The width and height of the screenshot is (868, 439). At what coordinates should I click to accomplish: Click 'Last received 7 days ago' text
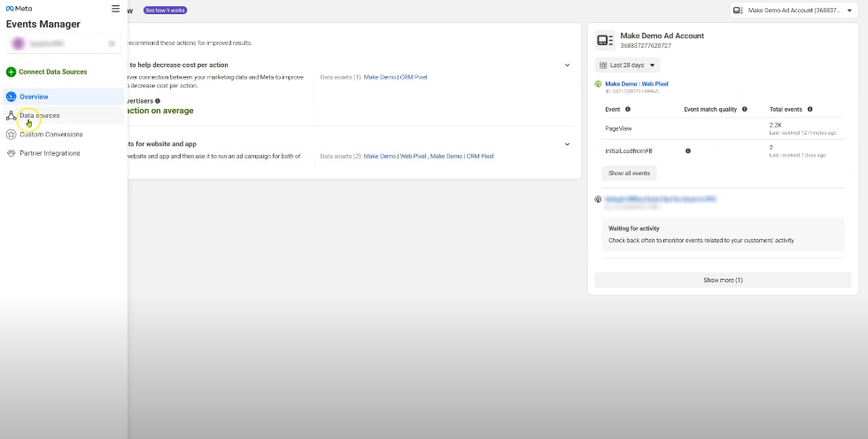tap(797, 156)
